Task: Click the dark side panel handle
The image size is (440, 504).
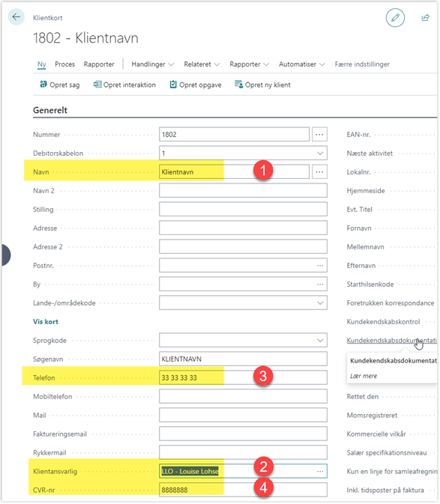Action: (6, 255)
